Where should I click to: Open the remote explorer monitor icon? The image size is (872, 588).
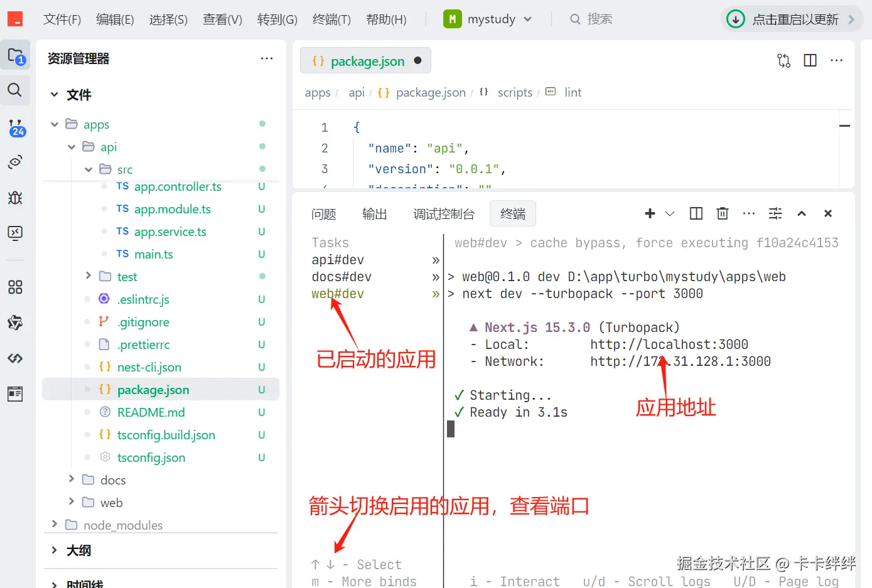coord(15,233)
